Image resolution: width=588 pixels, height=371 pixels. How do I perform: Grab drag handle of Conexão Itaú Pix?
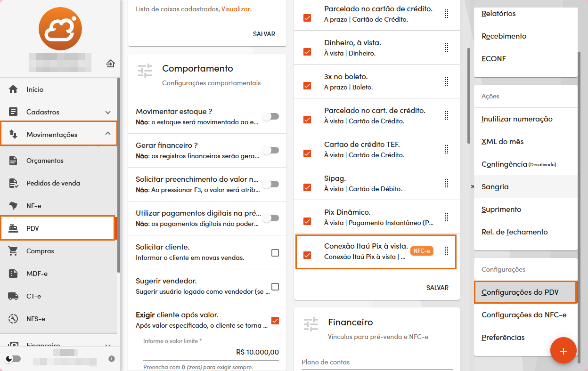point(447,251)
